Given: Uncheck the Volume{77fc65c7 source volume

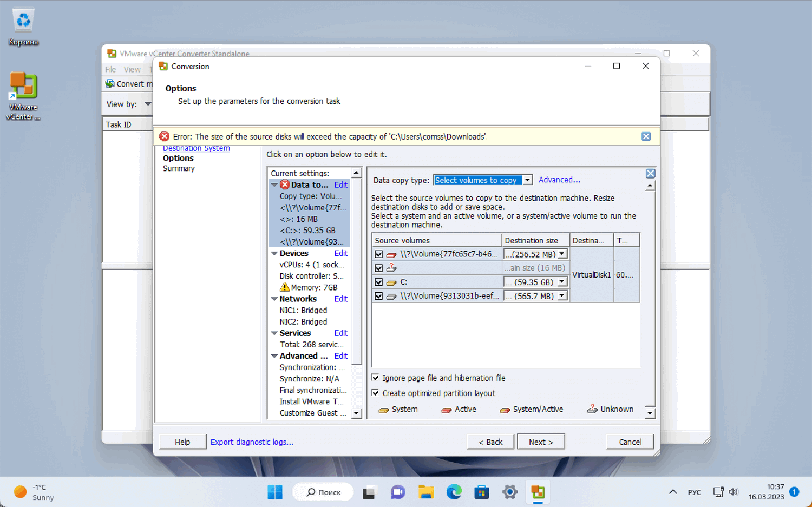Looking at the screenshot, I should click(379, 254).
